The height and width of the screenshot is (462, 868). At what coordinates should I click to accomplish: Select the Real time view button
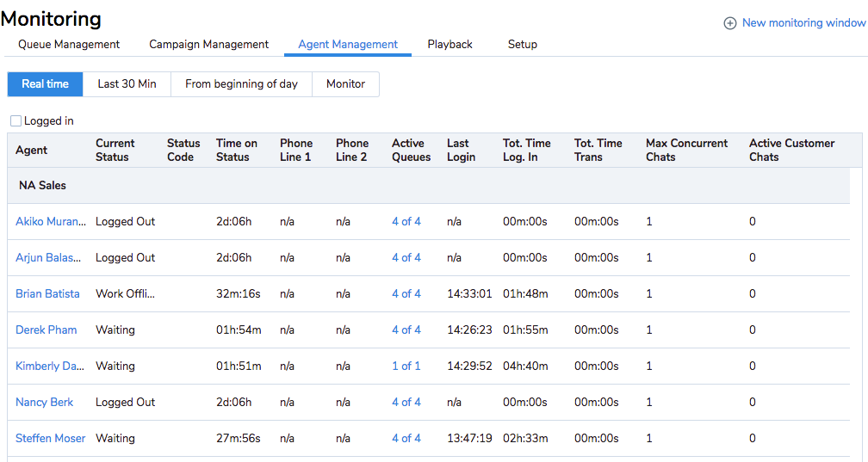click(x=45, y=84)
